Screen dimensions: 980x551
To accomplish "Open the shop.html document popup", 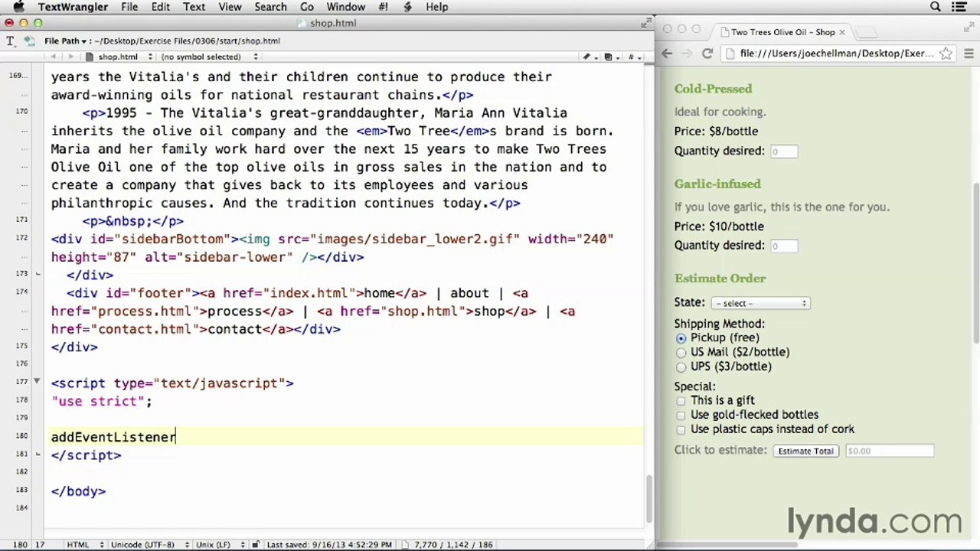I will point(120,57).
